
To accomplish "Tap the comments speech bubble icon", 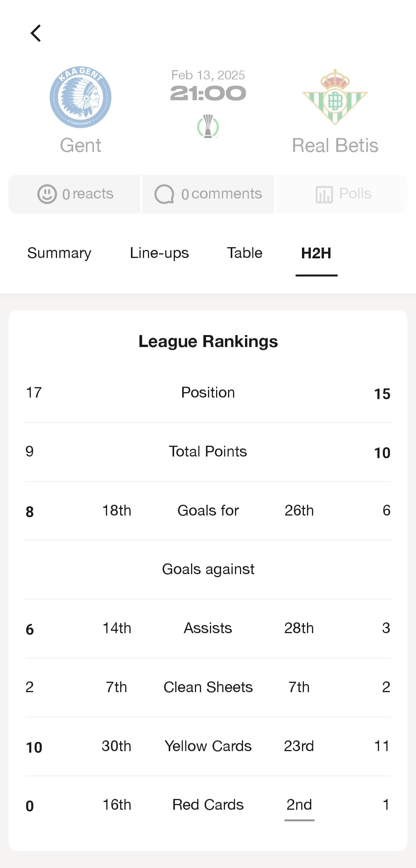I will (x=164, y=194).
